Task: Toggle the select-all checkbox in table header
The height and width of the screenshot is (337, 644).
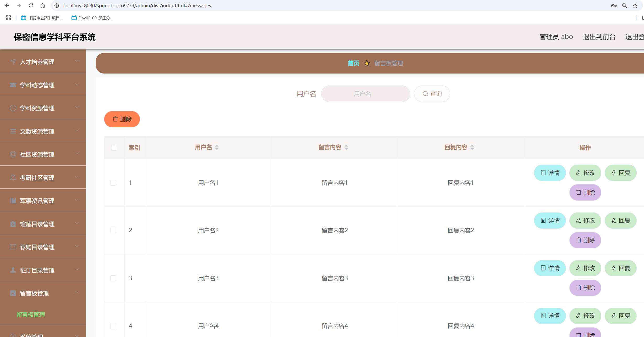Action: point(114,148)
